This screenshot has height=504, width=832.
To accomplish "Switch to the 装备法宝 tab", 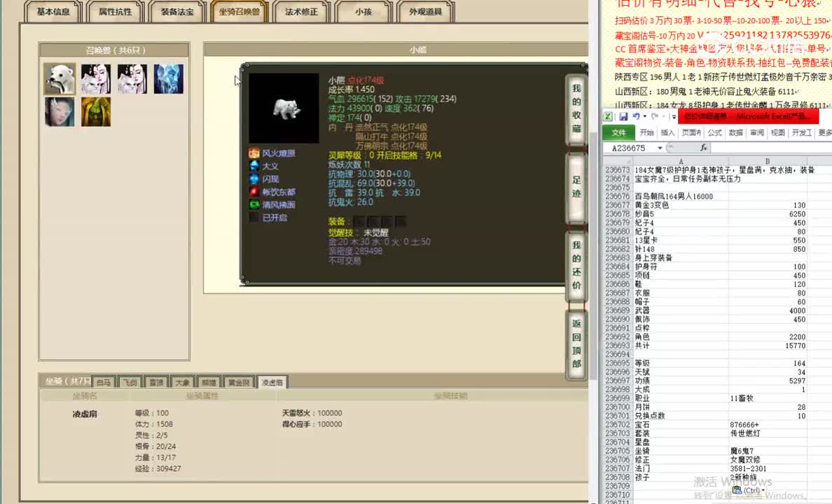I will [177, 12].
